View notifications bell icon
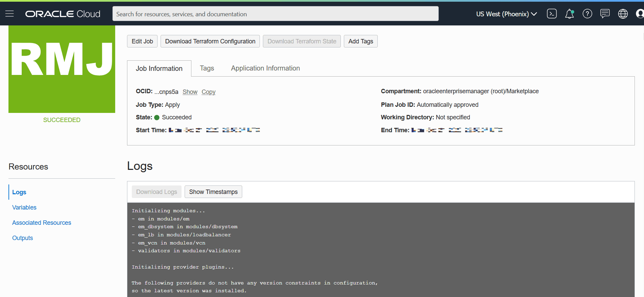The image size is (644, 297). tap(569, 14)
